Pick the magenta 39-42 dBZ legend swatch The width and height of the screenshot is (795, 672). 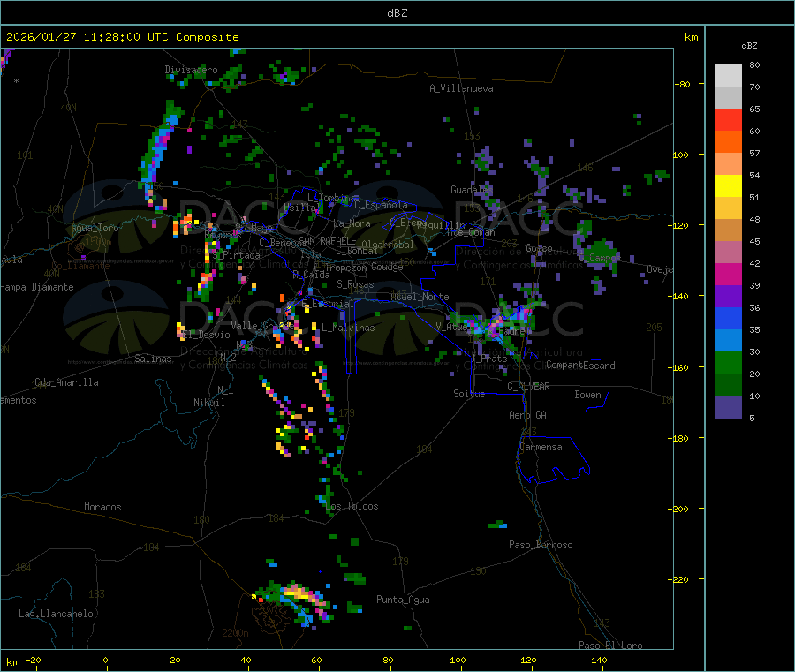pyautogui.click(x=728, y=275)
